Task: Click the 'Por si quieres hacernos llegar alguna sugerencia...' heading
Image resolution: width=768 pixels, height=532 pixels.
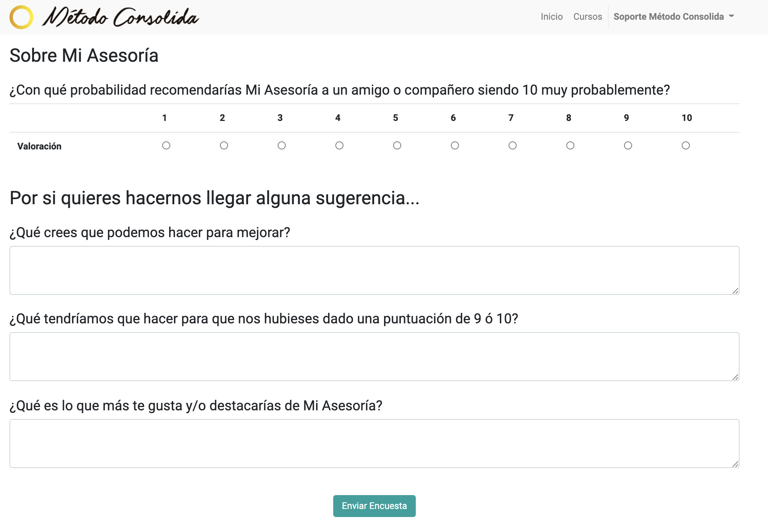Action: 214,198
